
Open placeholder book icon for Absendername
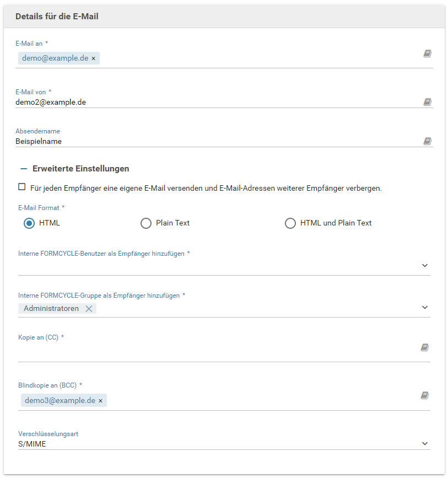427,142
